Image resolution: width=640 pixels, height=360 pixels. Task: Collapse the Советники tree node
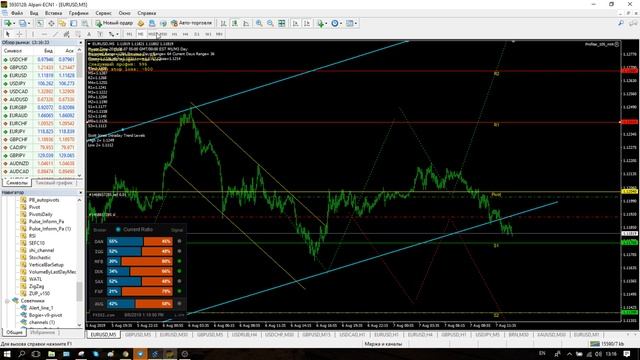7,301
